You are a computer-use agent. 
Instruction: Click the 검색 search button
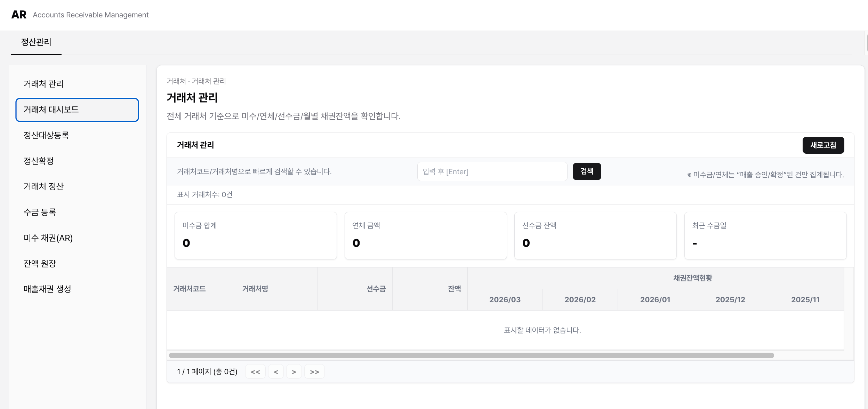pyautogui.click(x=587, y=171)
